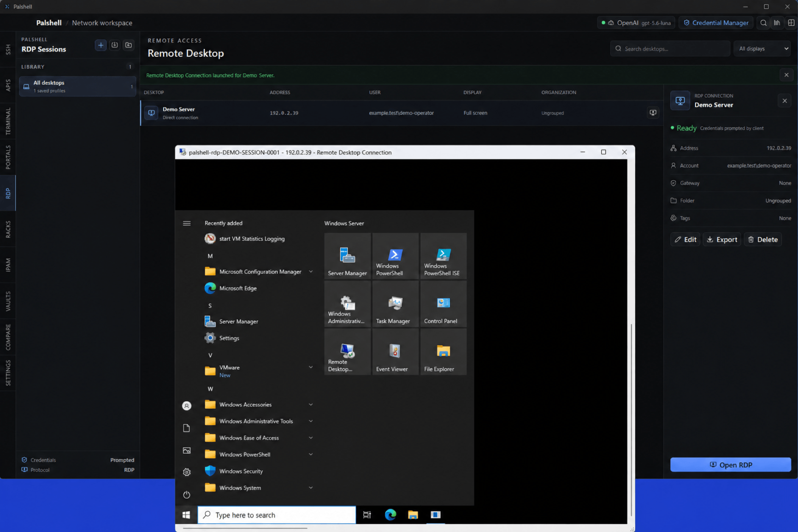798x532 pixels.
Task: Switch to the TERMINAL sidebar tab
Action: point(8,121)
